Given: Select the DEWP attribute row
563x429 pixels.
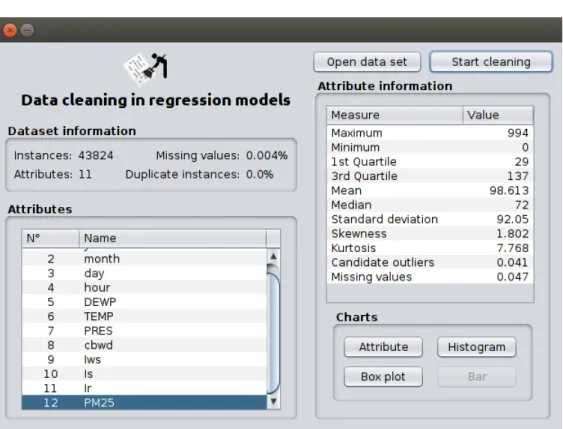Looking at the screenshot, I should point(144,302).
